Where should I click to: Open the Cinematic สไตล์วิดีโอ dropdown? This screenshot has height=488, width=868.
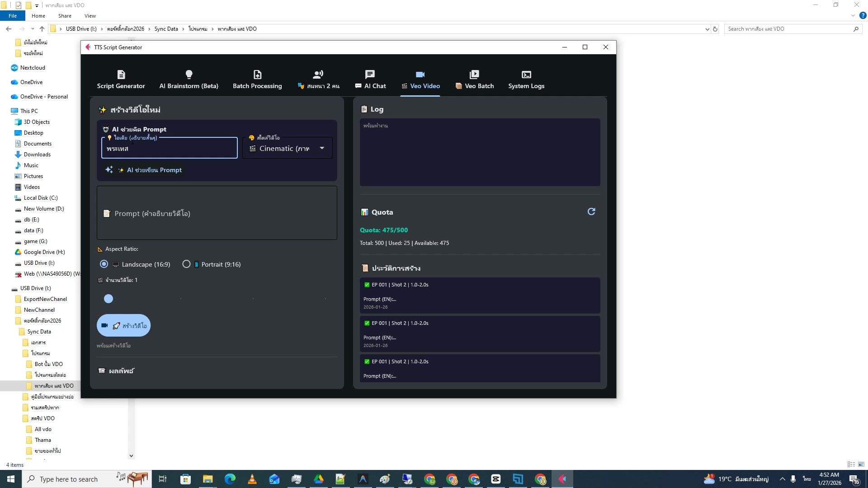[x=287, y=148]
